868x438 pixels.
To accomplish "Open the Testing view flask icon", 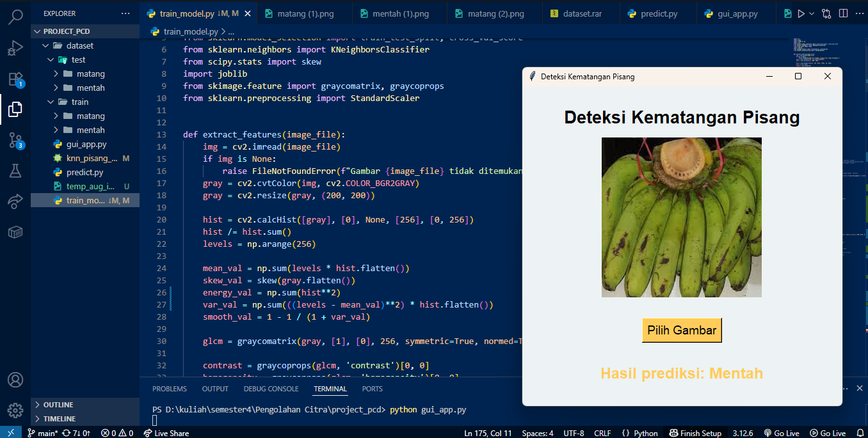I will tap(15, 171).
